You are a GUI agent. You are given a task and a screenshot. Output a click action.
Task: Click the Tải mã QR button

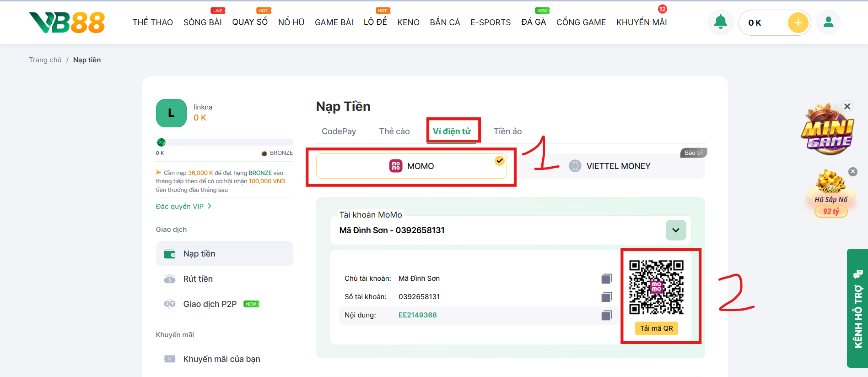(656, 328)
